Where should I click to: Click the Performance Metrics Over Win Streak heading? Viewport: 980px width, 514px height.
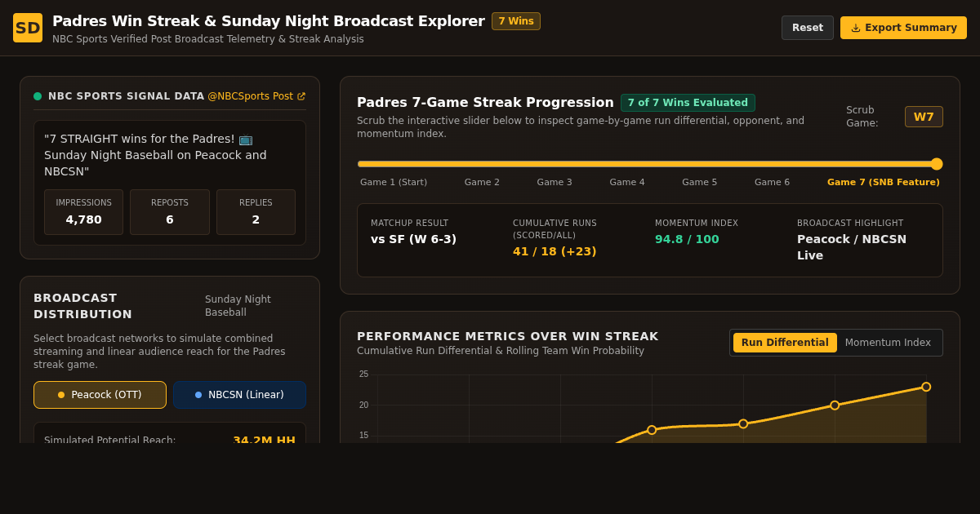coord(507,336)
